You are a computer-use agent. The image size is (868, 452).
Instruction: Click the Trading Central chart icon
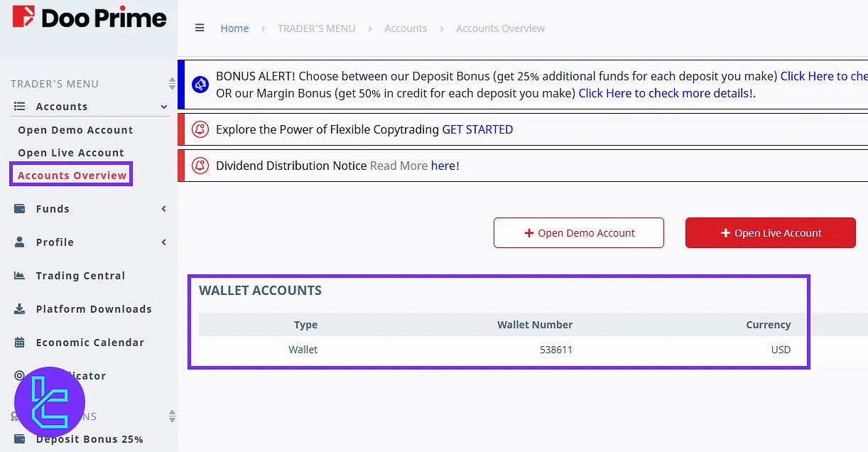click(20, 276)
